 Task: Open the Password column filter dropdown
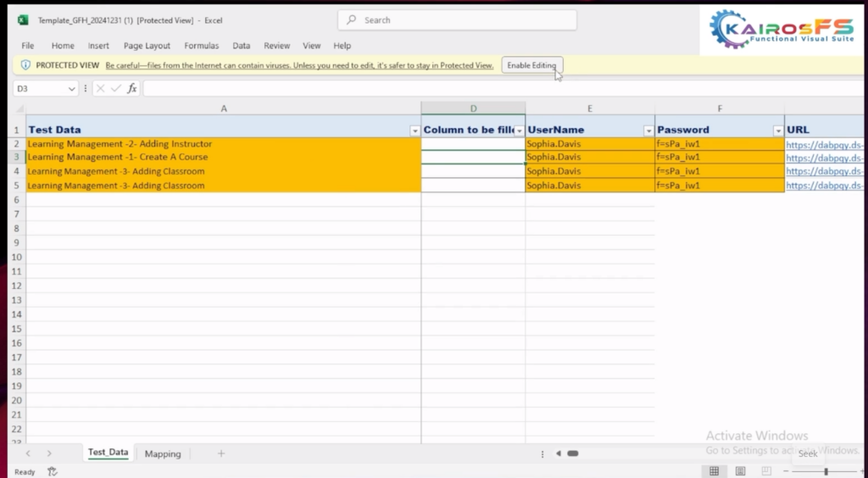tap(778, 131)
